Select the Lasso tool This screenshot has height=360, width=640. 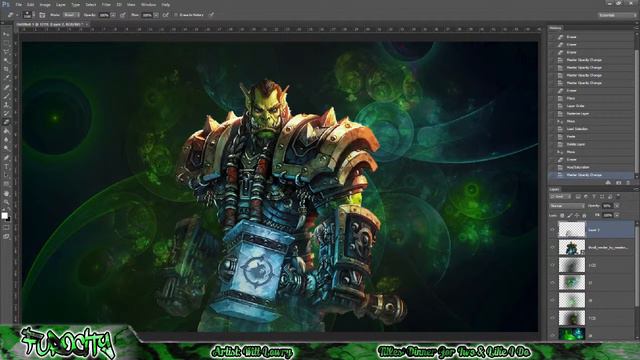6,52
